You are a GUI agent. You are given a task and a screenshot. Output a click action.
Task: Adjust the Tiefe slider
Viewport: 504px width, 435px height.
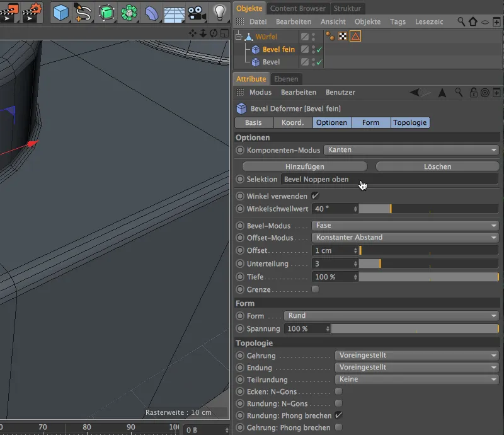point(429,277)
